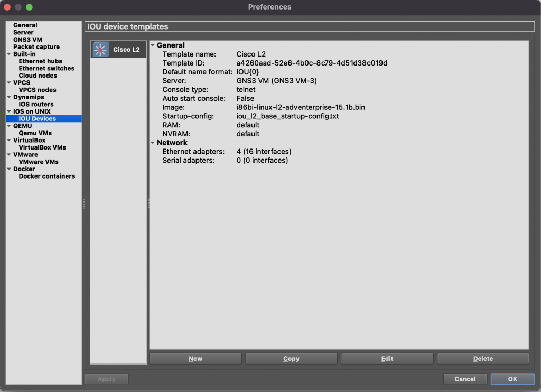
Task: Click the New template button
Action: tap(195, 359)
